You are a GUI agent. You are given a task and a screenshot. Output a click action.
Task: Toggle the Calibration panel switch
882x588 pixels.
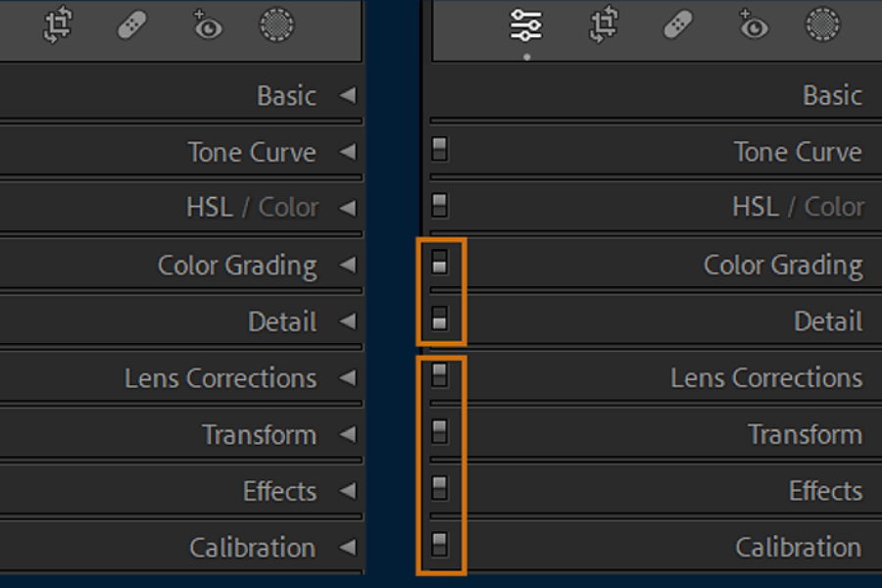[x=439, y=545]
